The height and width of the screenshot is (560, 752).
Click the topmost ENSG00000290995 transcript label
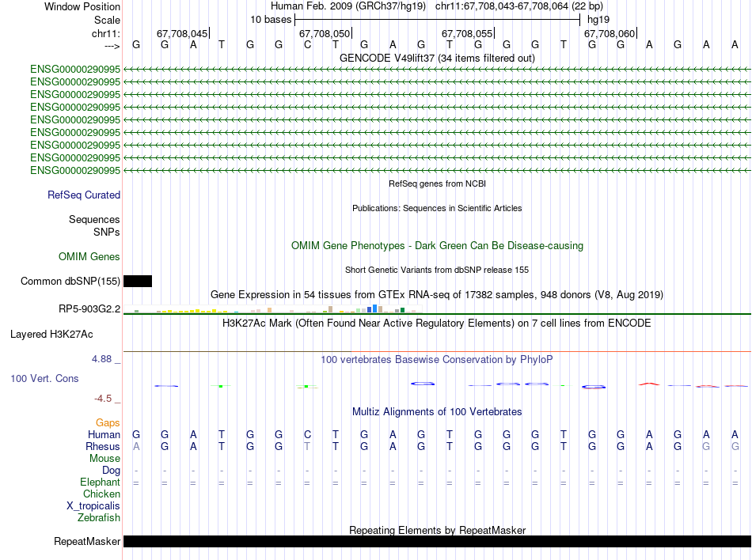(75, 70)
